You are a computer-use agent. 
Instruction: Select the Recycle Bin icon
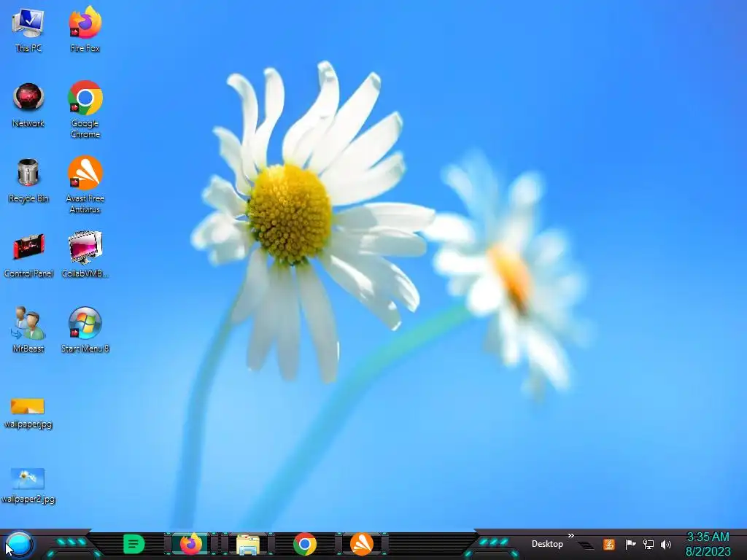(x=28, y=180)
